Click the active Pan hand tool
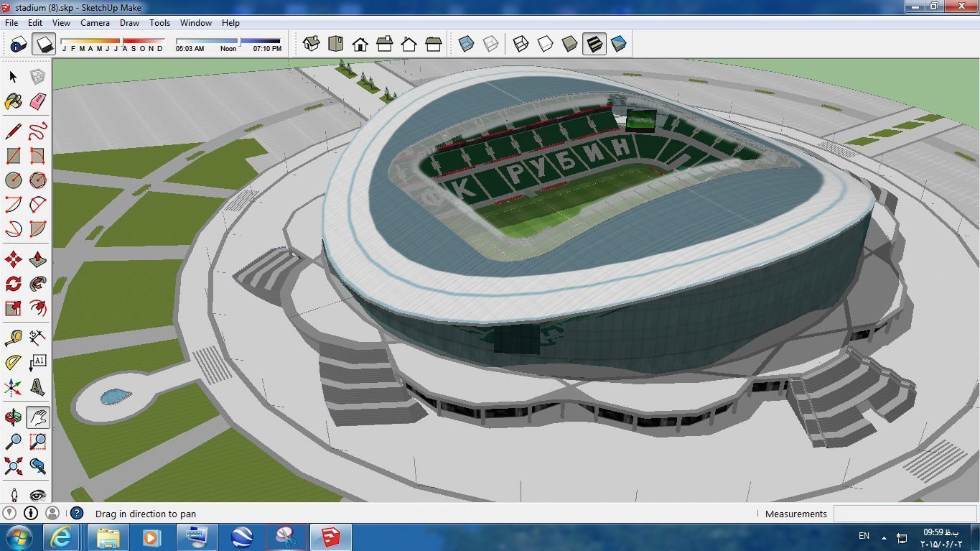This screenshot has height=551, width=980. tap(37, 417)
